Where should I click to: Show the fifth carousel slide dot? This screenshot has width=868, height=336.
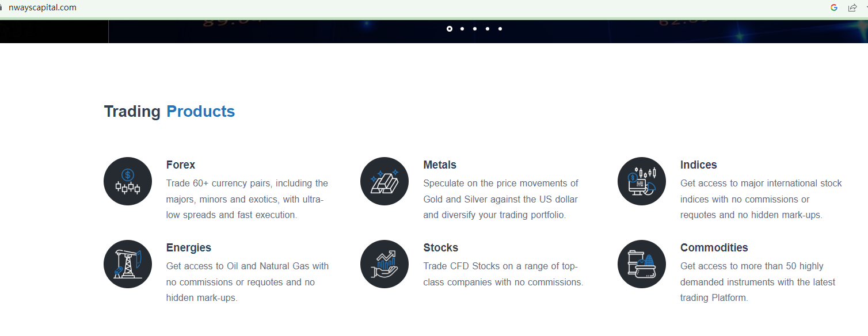click(500, 29)
